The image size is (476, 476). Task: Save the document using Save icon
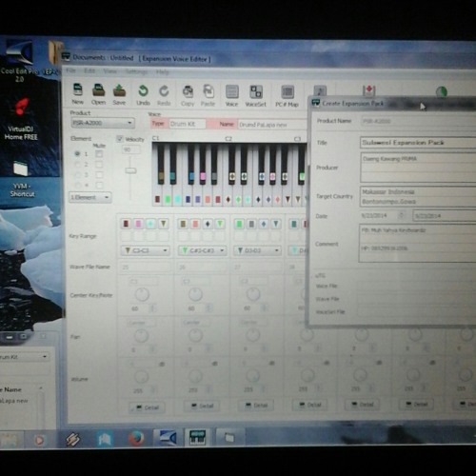(x=119, y=94)
